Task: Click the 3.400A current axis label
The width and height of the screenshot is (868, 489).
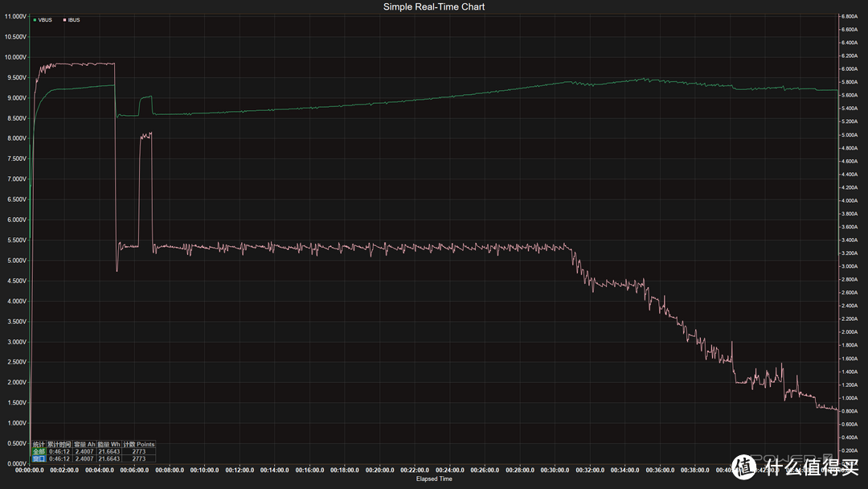Action: coord(850,240)
